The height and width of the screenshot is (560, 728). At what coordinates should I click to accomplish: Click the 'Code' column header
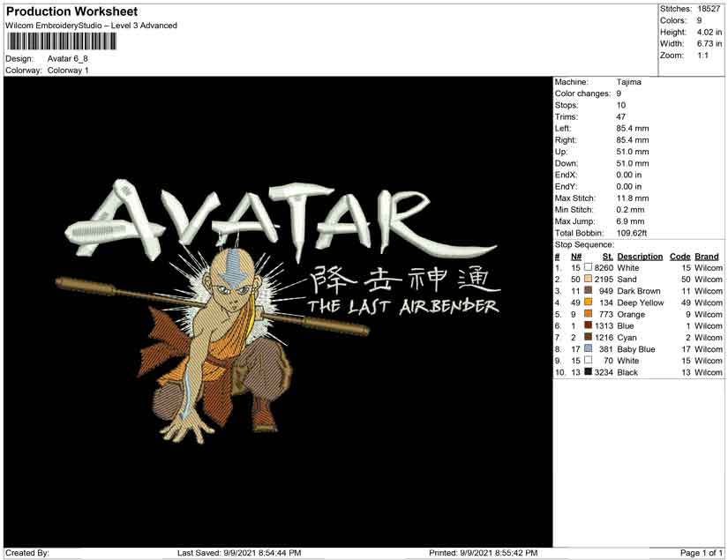coord(680,257)
